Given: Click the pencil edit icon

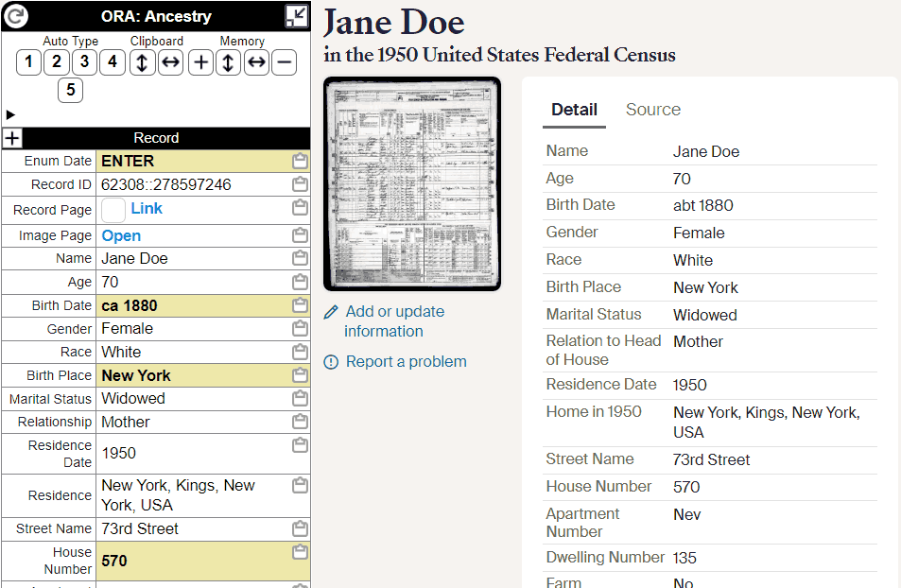Looking at the screenshot, I should [x=331, y=312].
